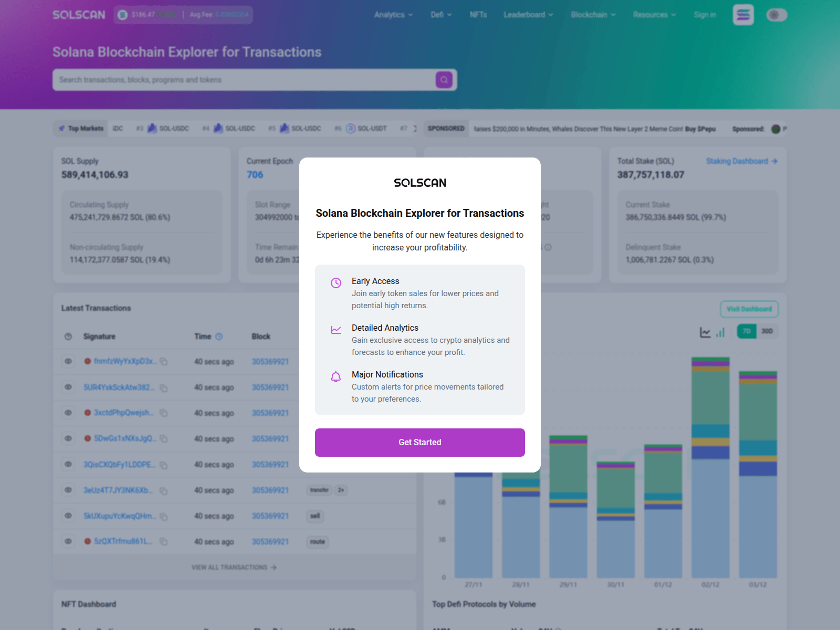Click the Sign in link
840x630 pixels.
pyautogui.click(x=705, y=15)
